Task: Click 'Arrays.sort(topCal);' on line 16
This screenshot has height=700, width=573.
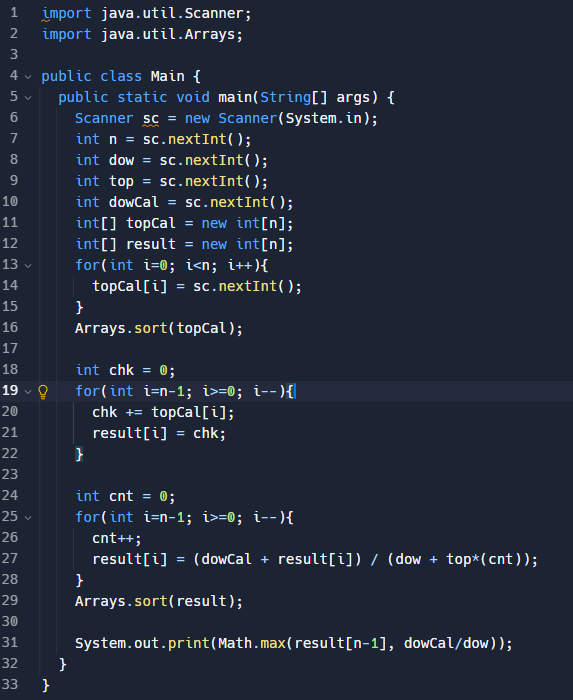Action: [159, 329]
